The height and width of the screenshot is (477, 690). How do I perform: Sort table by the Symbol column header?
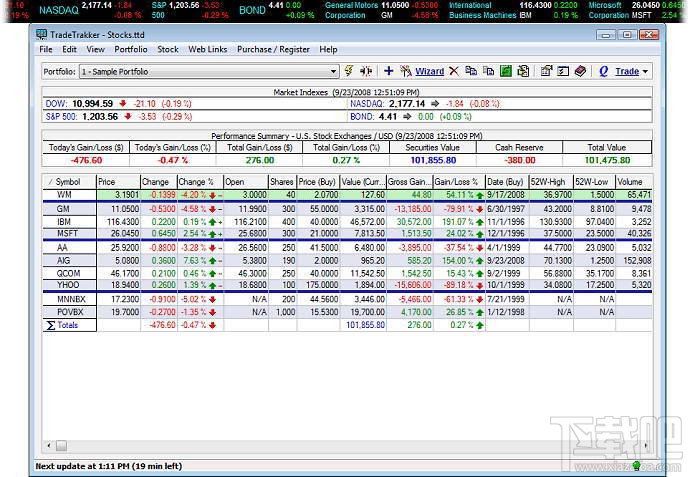click(67, 181)
